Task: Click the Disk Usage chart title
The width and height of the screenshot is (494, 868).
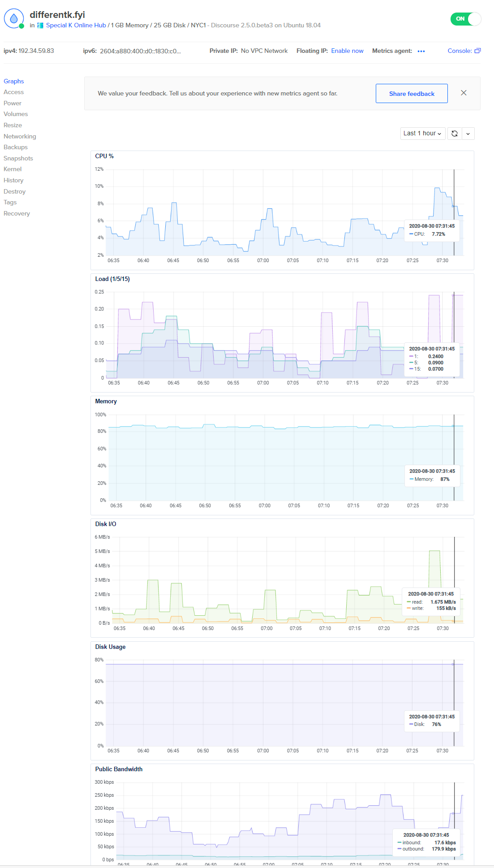Action: (110, 647)
